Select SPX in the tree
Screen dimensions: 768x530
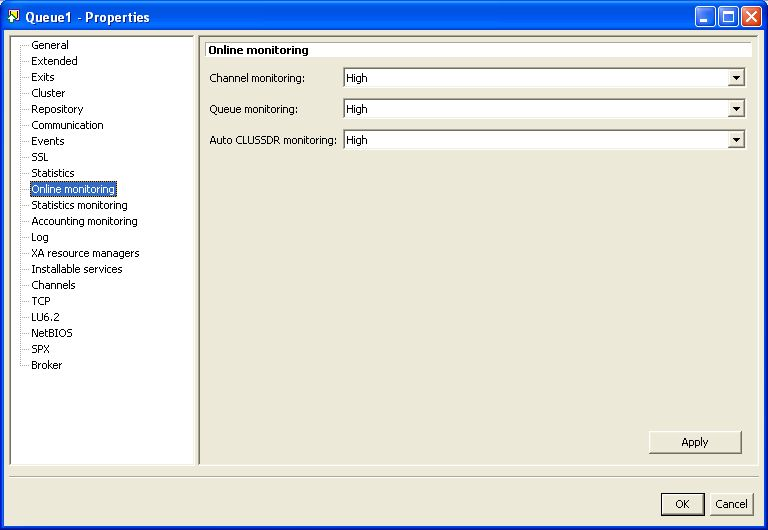(x=40, y=349)
